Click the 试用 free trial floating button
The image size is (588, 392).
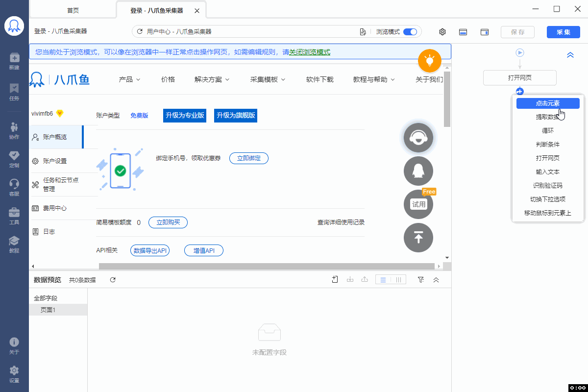pyautogui.click(x=418, y=204)
